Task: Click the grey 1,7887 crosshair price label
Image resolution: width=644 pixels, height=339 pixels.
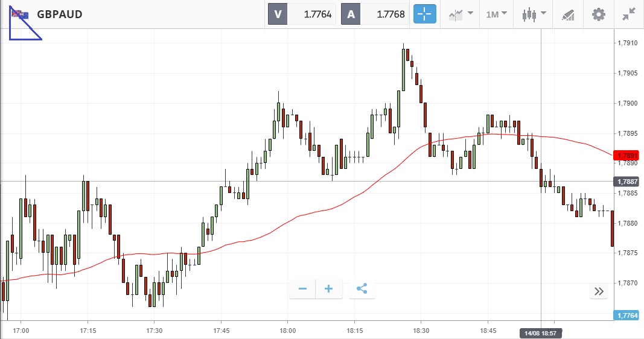Action: tap(626, 181)
